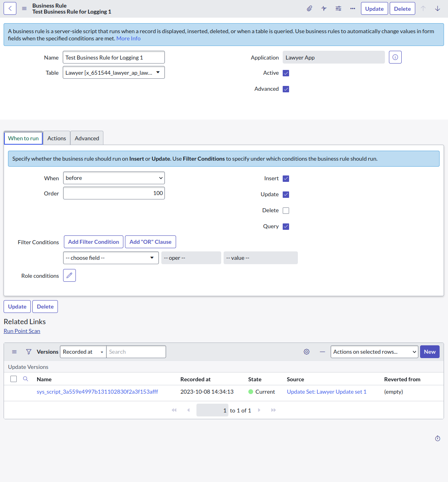Viewport: 448px width, 482px height.
Task: Toggle the Advanced checkbox
Action: pyautogui.click(x=286, y=89)
